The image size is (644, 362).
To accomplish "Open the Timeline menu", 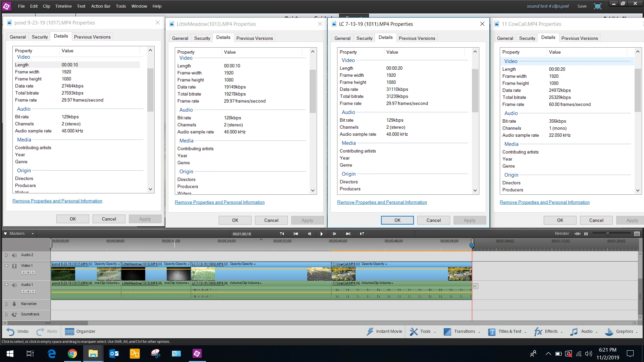I will 63,6.
